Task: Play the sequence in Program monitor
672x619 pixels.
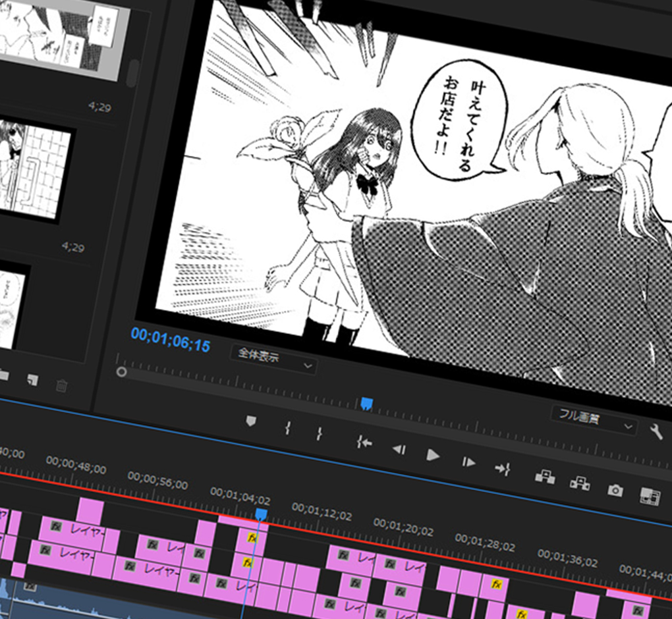Action: pyautogui.click(x=433, y=455)
